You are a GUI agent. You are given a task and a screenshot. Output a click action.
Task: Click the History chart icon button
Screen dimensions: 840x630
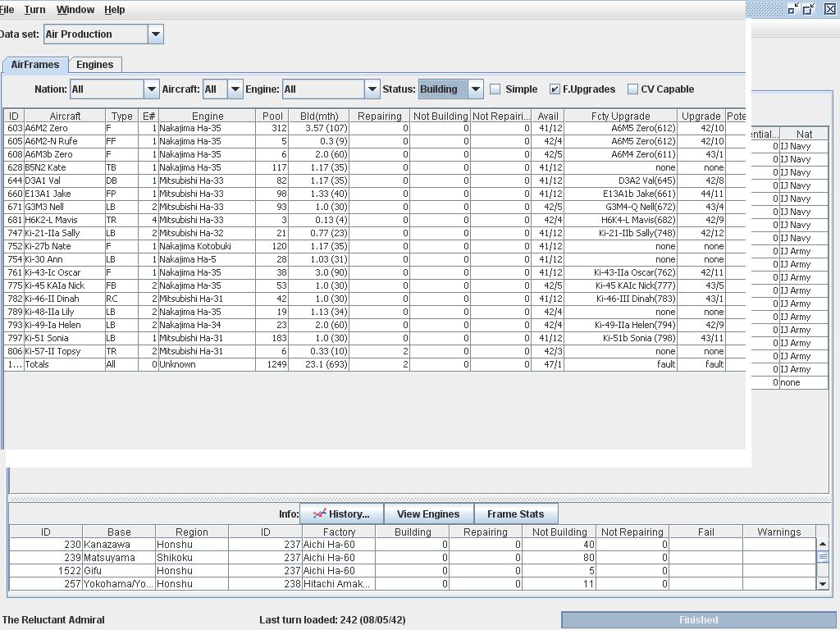coord(342,514)
